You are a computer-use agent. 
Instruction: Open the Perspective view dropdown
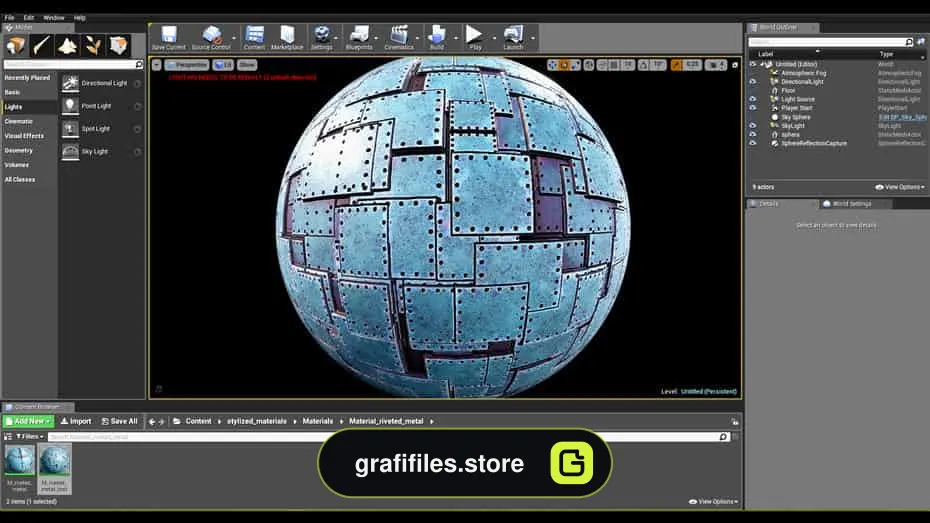(x=187, y=65)
